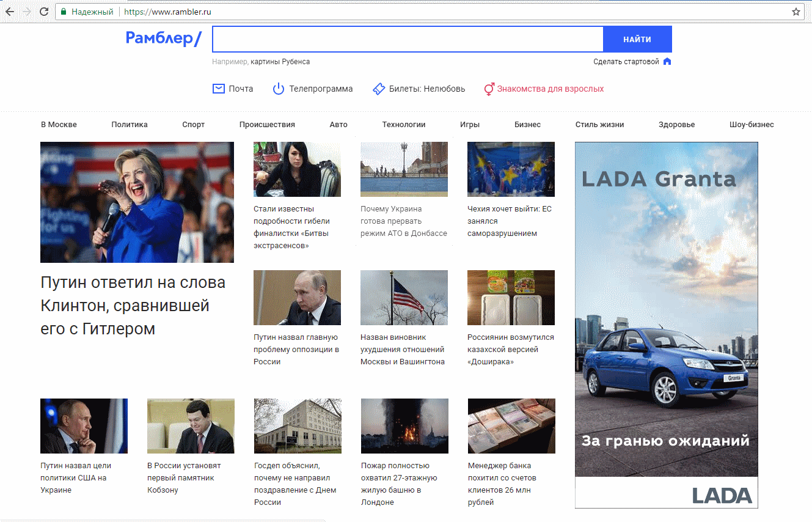Click thumbnail for US policy in Ukraine story
Screen dimensions: 812x522
point(84,426)
